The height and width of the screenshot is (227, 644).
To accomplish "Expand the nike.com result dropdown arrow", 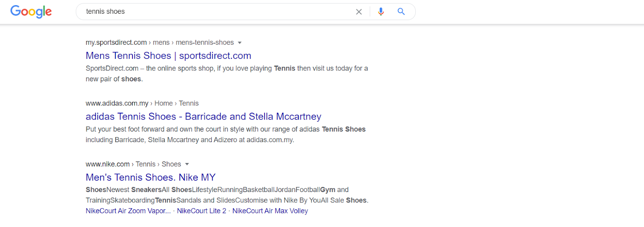I will 187,164.
